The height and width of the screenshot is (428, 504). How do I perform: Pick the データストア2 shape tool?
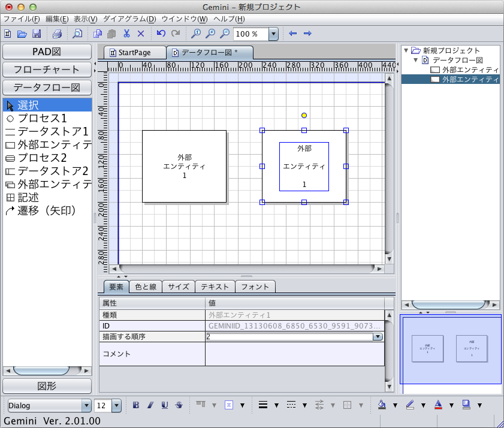coord(47,171)
